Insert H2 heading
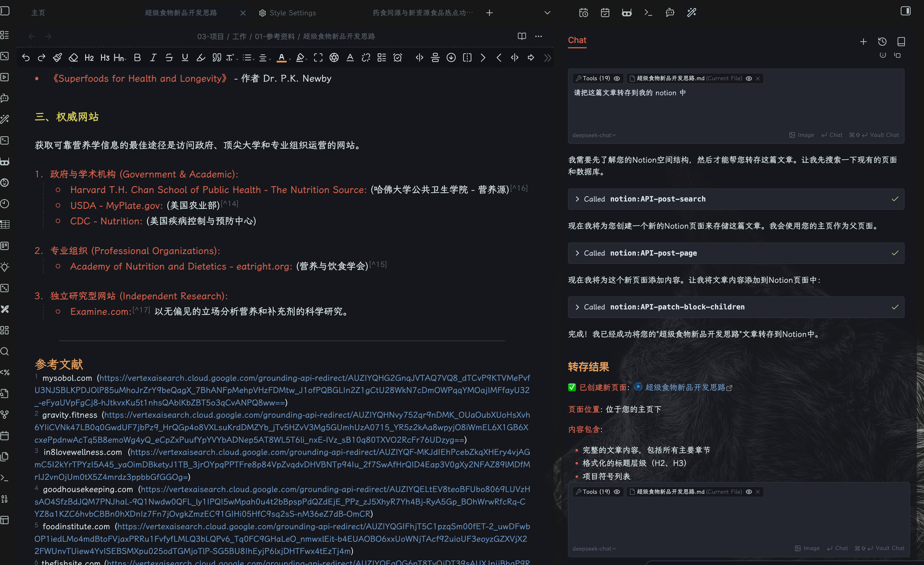Image resolution: width=924 pixels, height=565 pixels. pyautogui.click(x=89, y=58)
